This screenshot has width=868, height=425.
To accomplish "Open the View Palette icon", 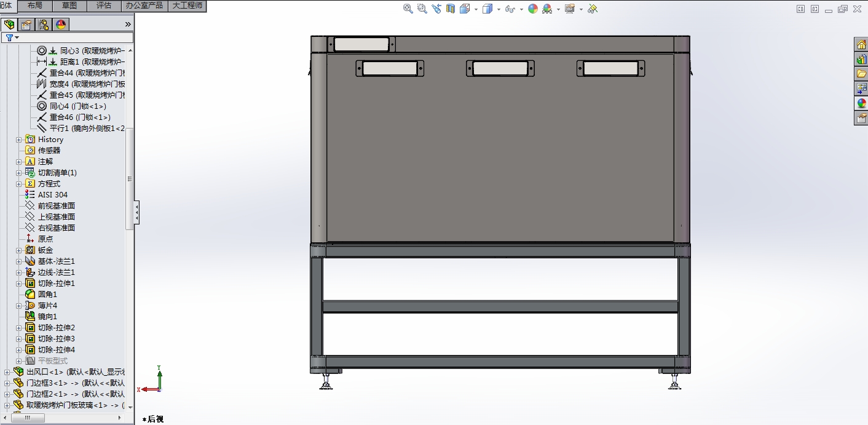I will pyautogui.click(x=861, y=89).
